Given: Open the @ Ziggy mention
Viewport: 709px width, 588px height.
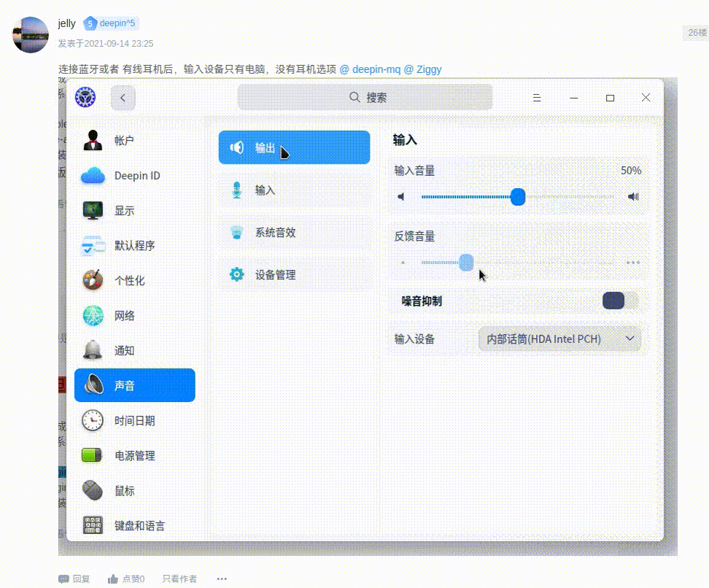Looking at the screenshot, I should coord(422,69).
